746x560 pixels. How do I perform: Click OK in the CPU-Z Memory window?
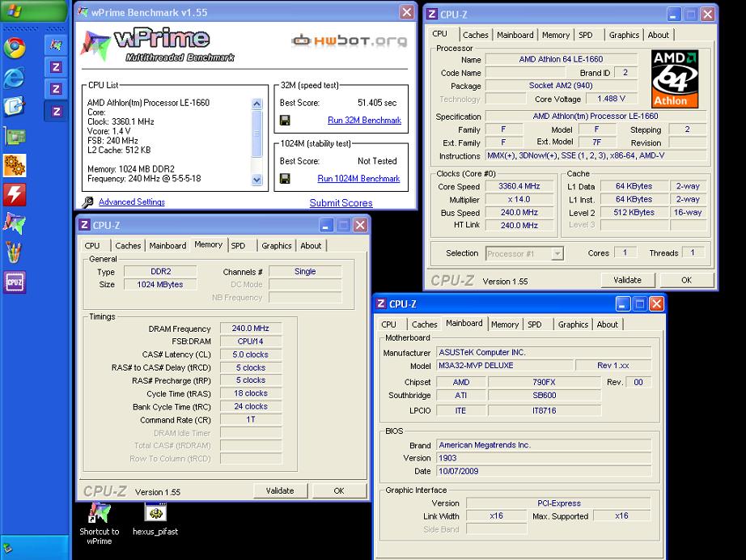(x=339, y=490)
